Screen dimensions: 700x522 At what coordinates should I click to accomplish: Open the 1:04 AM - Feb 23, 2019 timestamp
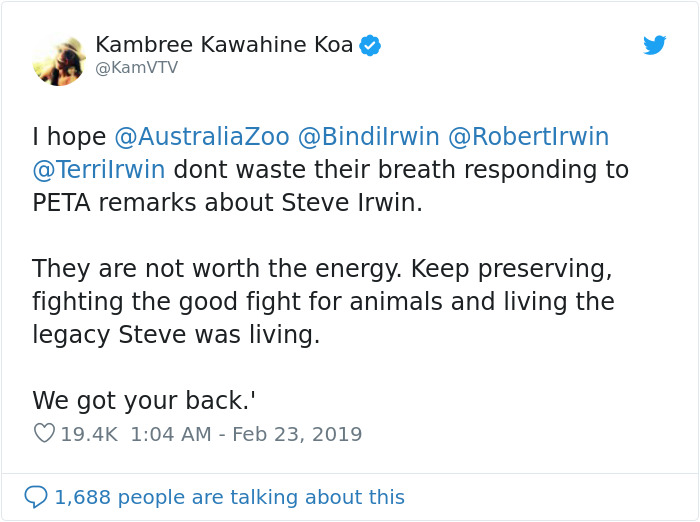(x=246, y=434)
